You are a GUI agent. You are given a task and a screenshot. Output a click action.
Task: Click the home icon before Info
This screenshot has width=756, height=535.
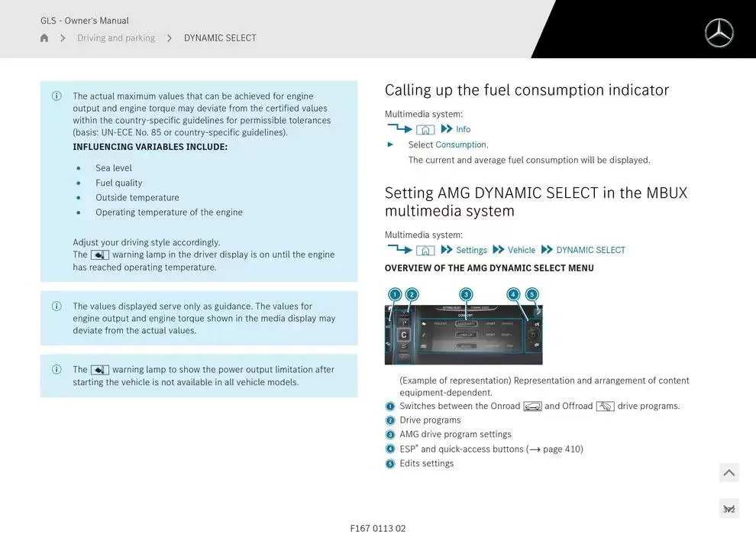(425, 129)
